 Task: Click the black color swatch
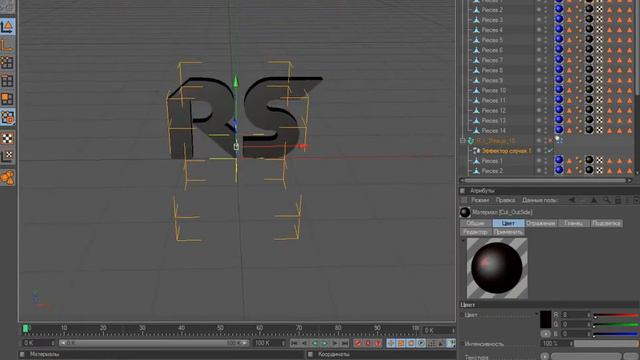click(546, 320)
